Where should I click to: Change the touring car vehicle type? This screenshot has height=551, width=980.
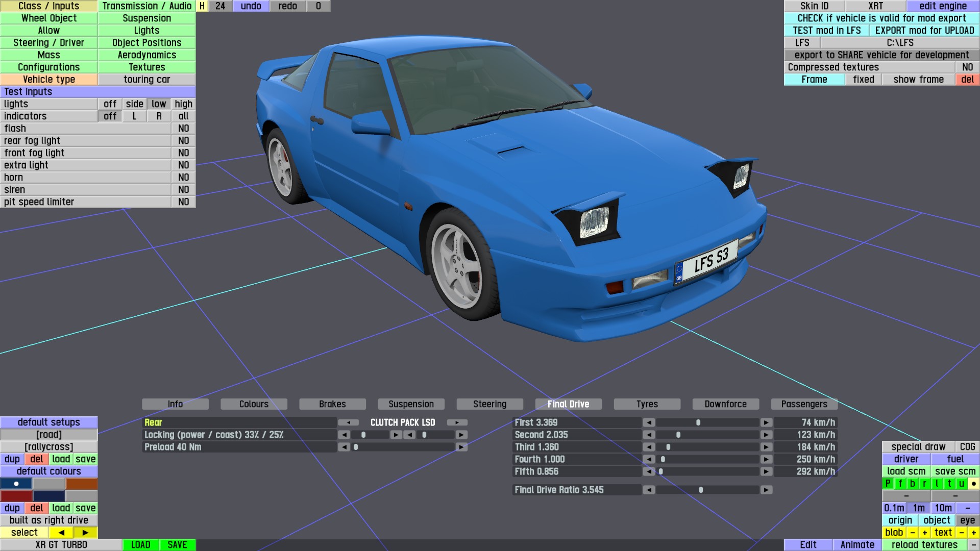pos(146,80)
